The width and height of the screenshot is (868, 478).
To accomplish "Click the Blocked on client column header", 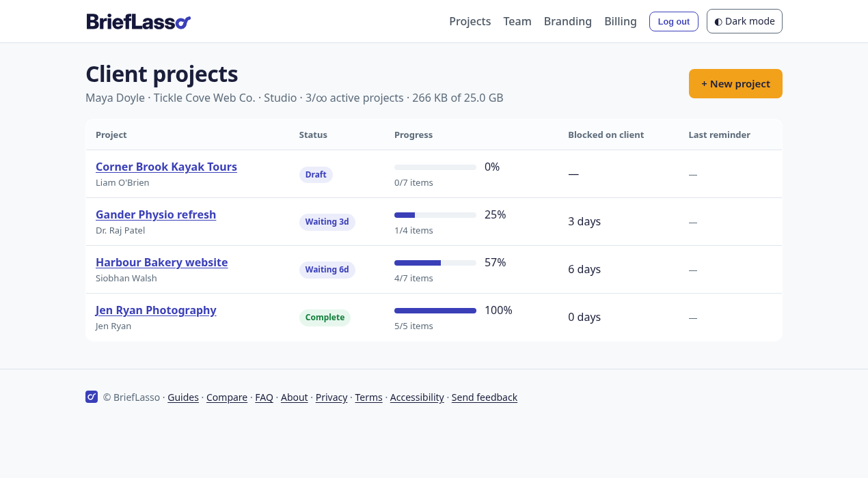I will [606, 135].
